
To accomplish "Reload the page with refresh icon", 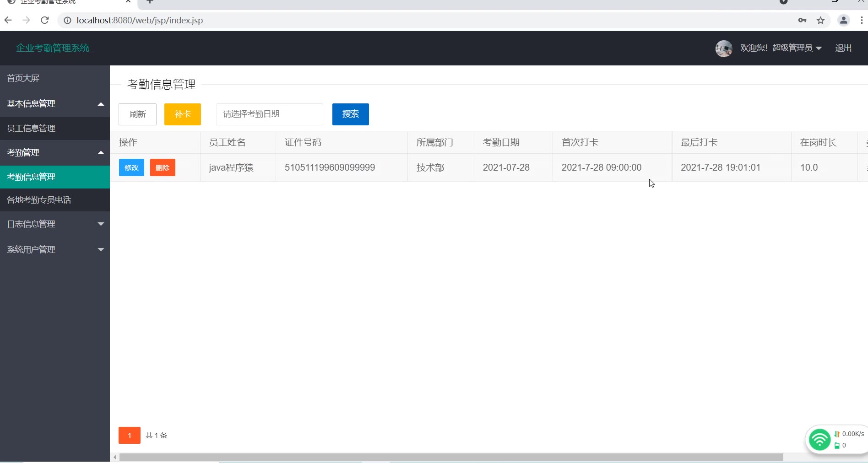I will [44, 20].
